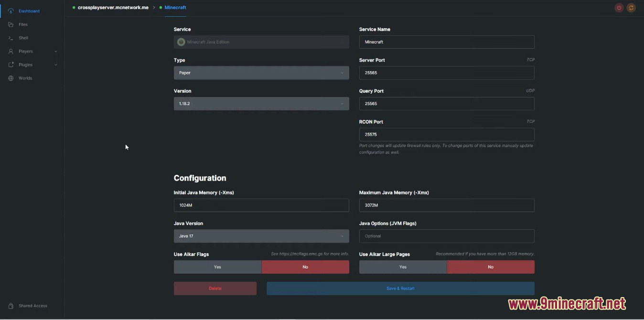This screenshot has height=320, width=644.
Task: Click the TCP label beside RCON Port
Action: click(530, 122)
